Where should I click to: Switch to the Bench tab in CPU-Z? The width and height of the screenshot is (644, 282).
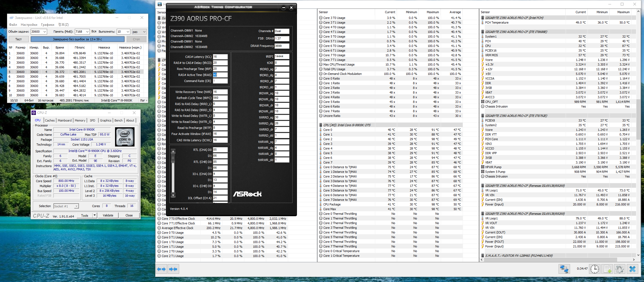coord(119,120)
